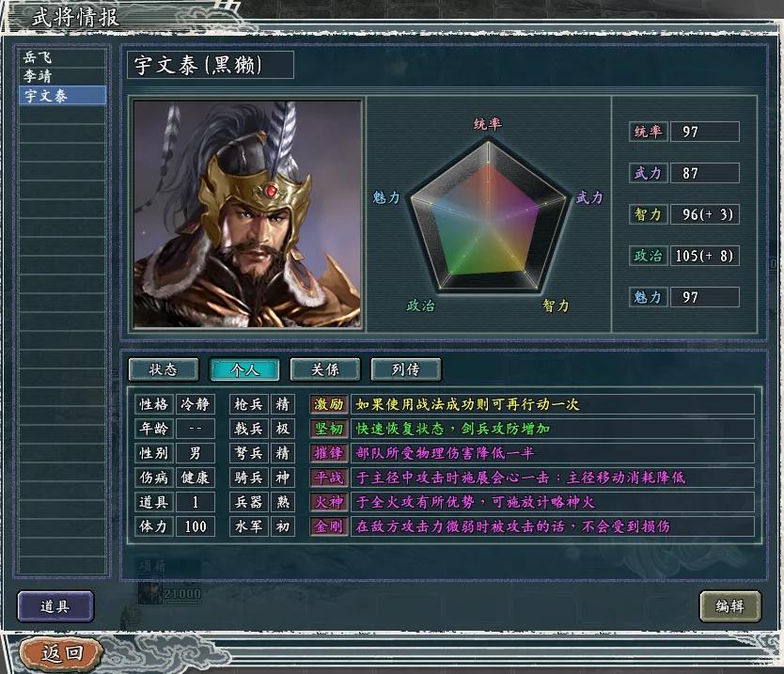Click the 政治 stat label in the stats panel
This screenshot has height=674, width=784.
tap(648, 256)
